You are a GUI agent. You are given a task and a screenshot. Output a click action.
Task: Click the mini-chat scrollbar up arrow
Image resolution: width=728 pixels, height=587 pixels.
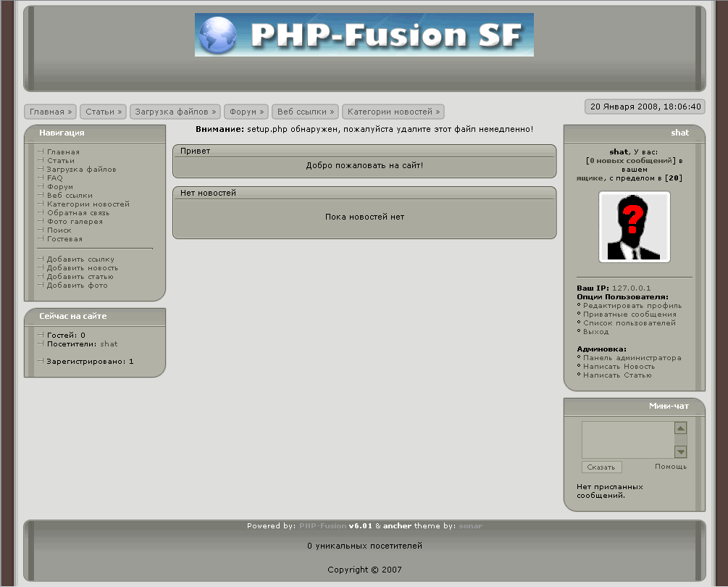click(681, 428)
